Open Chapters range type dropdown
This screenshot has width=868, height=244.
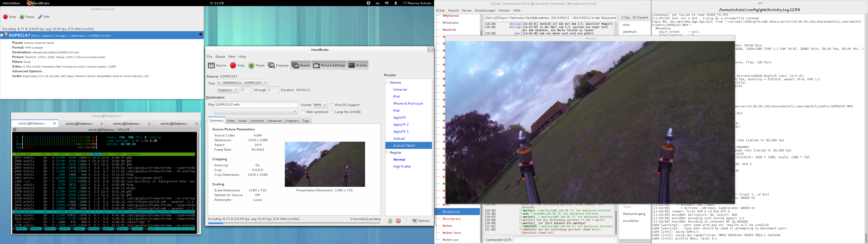click(x=228, y=90)
